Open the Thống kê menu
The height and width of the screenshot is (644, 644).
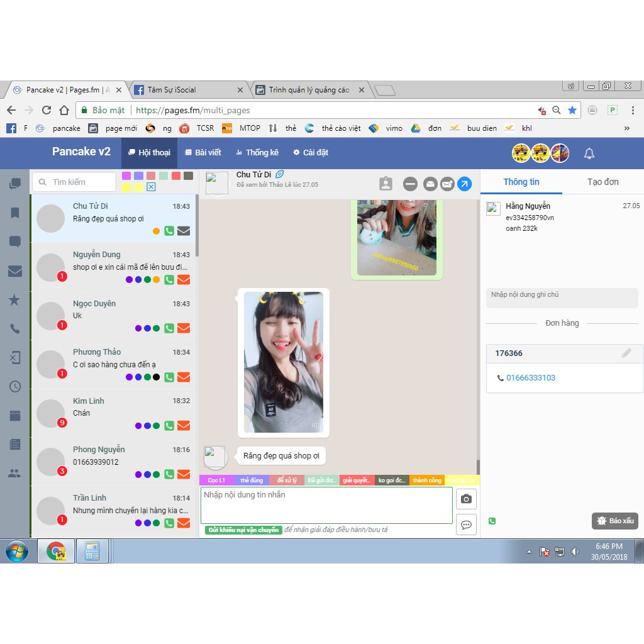257,153
